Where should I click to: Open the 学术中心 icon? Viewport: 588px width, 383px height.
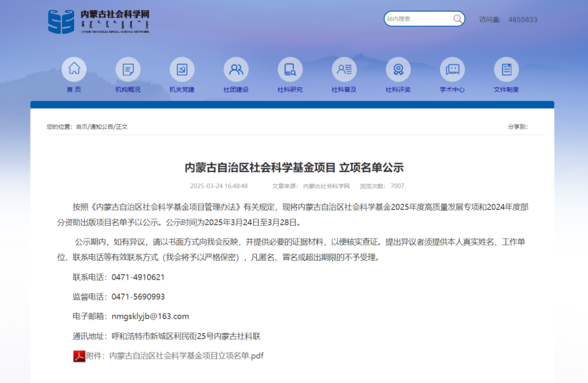click(452, 70)
